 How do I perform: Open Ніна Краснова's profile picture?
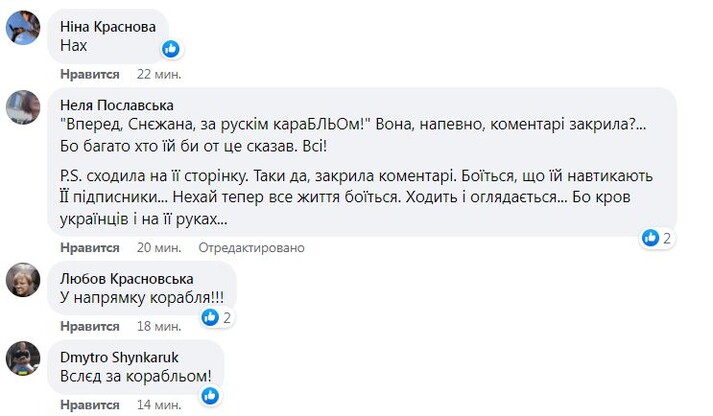(x=23, y=28)
